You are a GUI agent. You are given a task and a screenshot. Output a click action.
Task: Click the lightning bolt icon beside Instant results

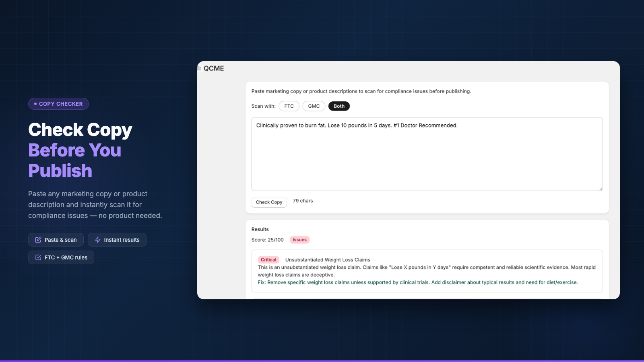click(x=98, y=240)
